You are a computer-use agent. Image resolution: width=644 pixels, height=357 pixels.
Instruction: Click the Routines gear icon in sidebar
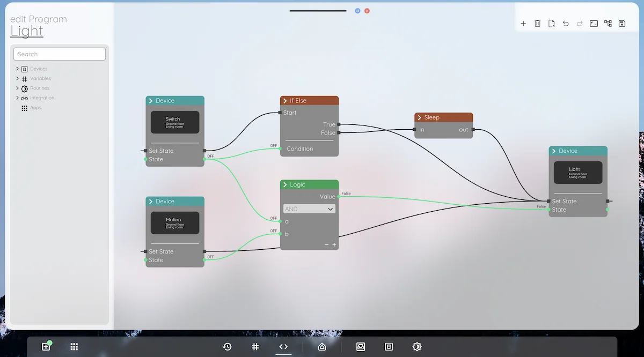click(x=24, y=88)
